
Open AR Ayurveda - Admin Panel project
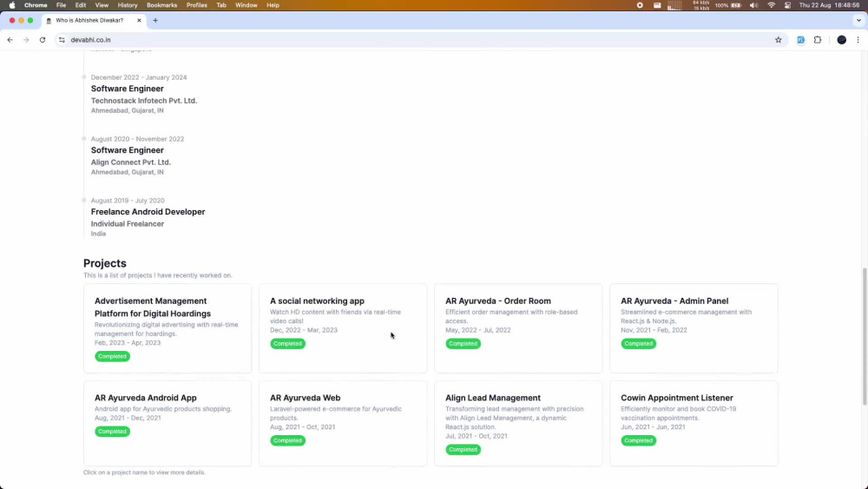[674, 301]
